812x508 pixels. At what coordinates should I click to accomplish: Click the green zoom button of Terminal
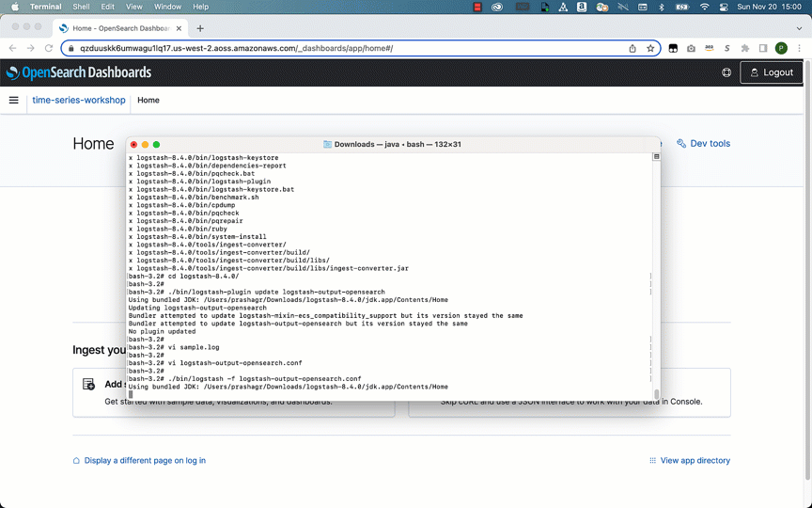[156, 145]
